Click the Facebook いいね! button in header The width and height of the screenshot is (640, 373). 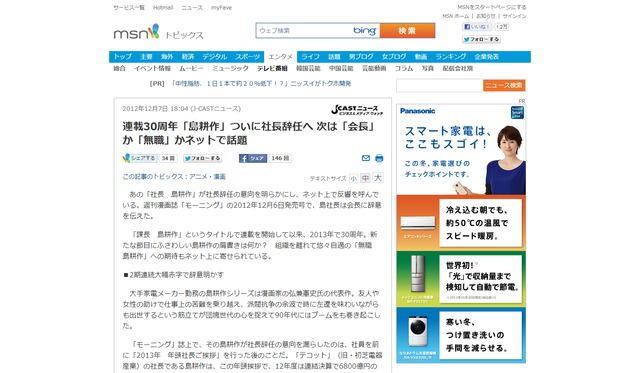click(477, 27)
